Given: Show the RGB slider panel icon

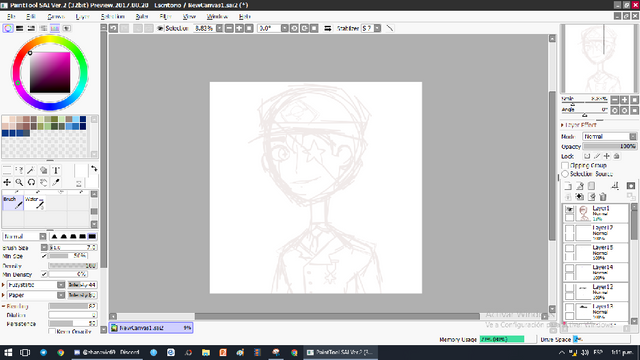Looking at the screenshot, I should pos(19,28).
